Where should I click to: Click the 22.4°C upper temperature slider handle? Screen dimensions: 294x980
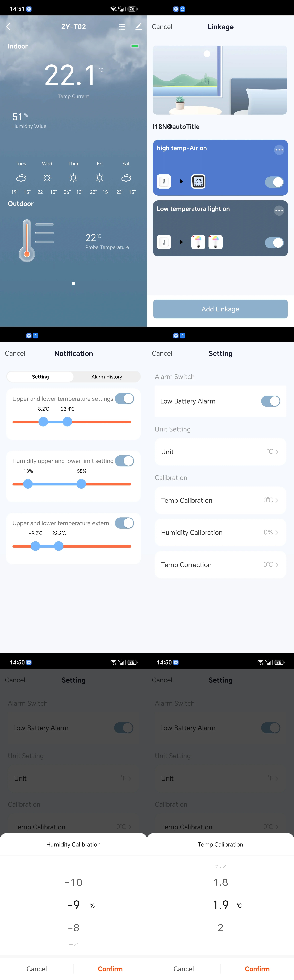click(x=67, y=422)
